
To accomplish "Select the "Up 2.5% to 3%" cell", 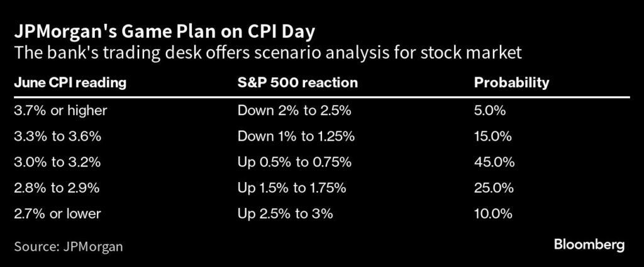I will 285,214.
